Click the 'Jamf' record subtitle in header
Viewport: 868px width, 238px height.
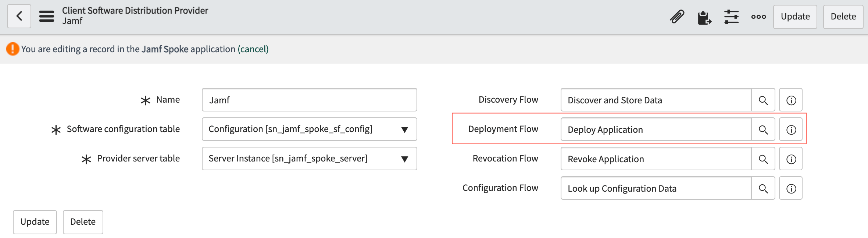(72, 21)
